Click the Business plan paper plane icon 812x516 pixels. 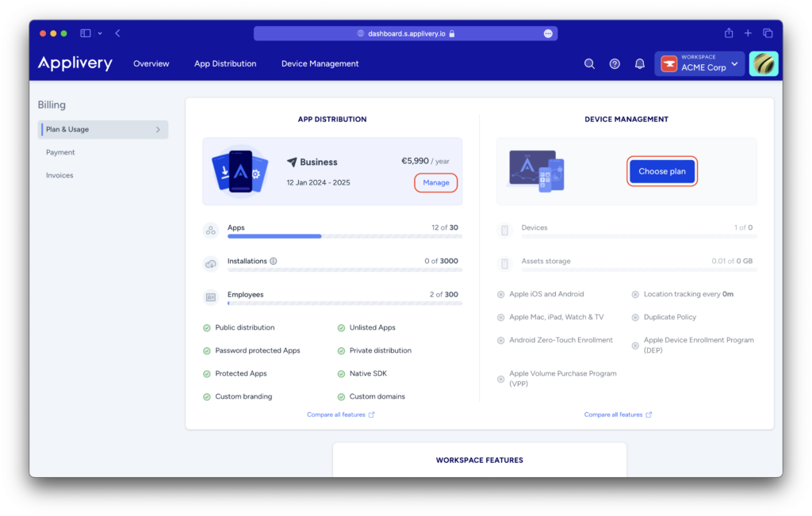pyautogui.click(x=292, y=162)
